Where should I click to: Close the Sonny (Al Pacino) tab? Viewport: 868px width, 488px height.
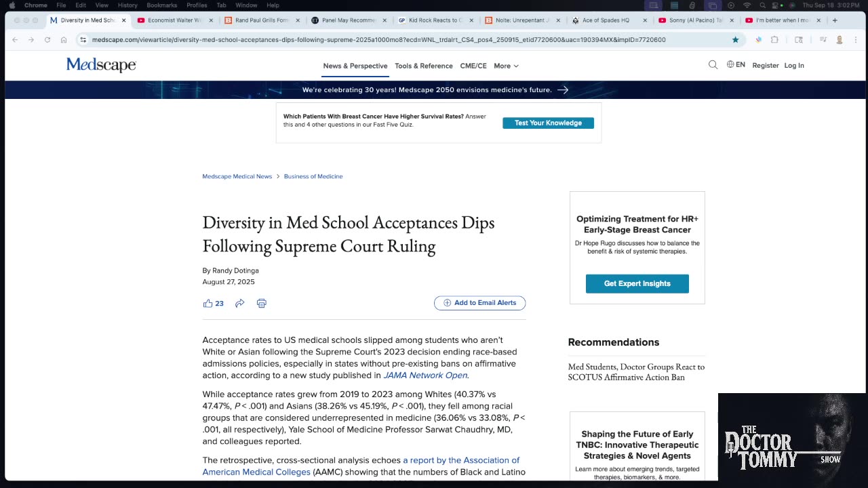732,20
